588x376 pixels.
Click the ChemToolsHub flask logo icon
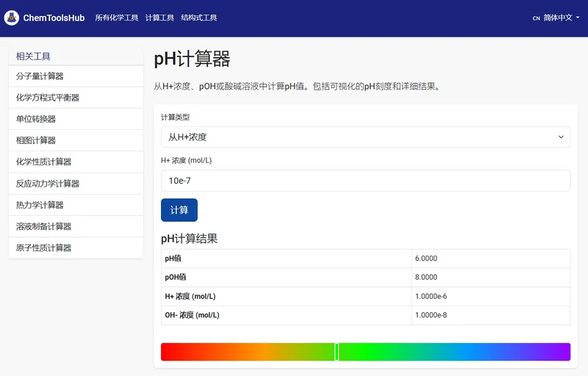point(12,18)
